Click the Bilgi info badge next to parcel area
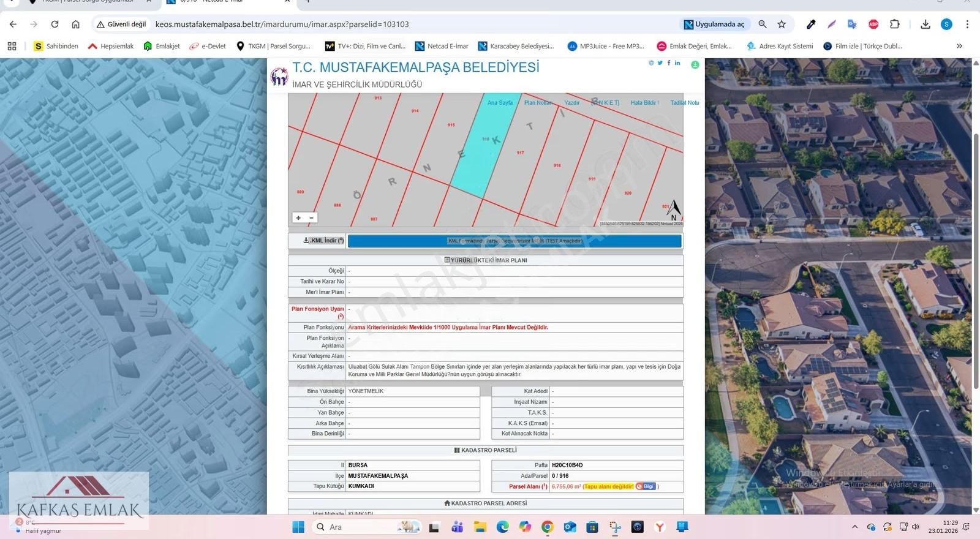The image size is (980, 539). (646, 486)
